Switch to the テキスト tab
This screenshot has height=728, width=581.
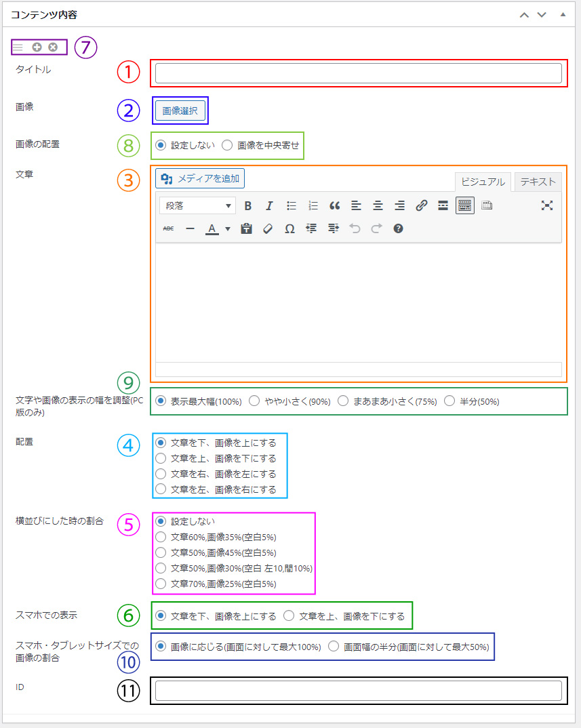(537, 182)
